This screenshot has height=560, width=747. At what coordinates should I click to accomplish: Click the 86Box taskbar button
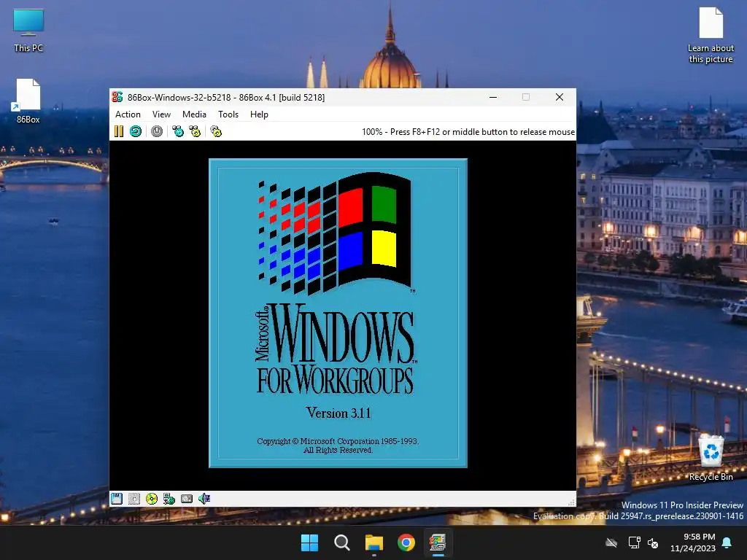(438, 542)
